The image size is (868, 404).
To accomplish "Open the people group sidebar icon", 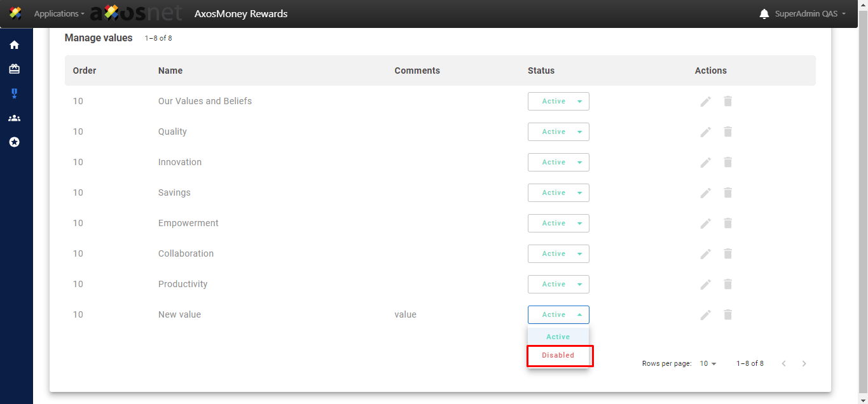I will pyautogui.click(x=14, y=118).
